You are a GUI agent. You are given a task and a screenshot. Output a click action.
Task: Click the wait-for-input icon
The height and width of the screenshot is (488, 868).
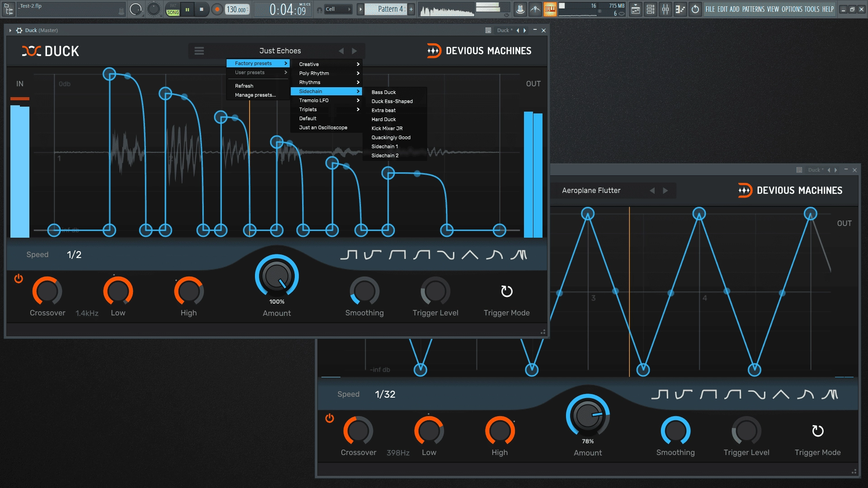tap(535, 9)
